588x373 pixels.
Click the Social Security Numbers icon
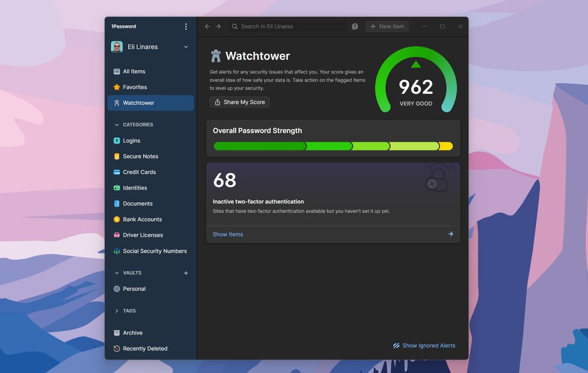[117, 251]
